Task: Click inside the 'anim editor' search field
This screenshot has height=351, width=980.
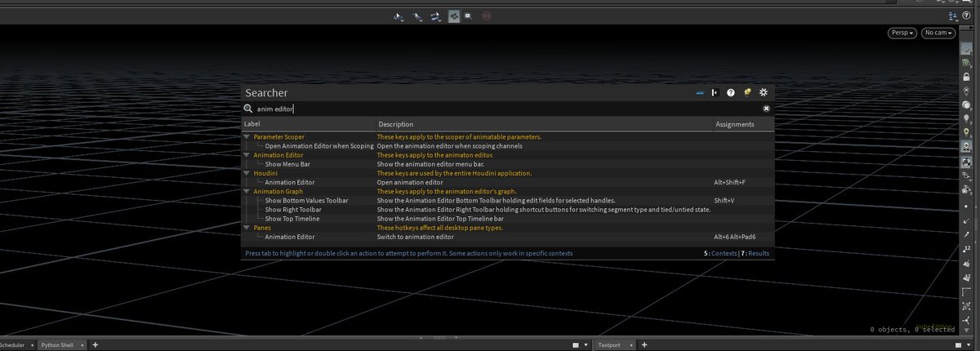Action: point(506,108)
